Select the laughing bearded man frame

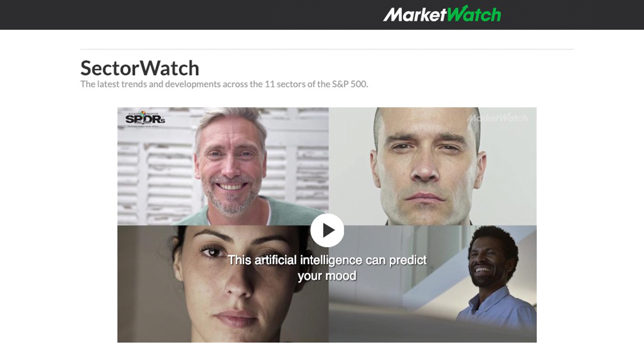(x=433, y=284)
